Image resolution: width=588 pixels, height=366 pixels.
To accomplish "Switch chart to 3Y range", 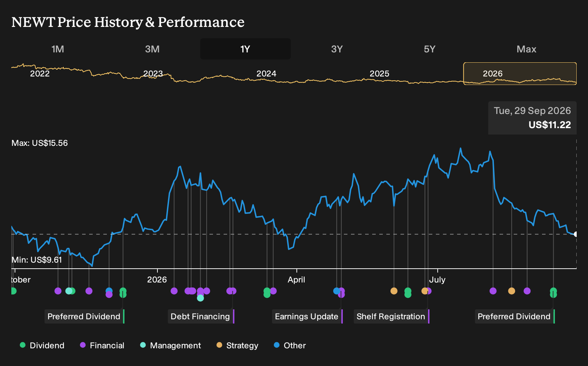I will (x=337, y=49).
